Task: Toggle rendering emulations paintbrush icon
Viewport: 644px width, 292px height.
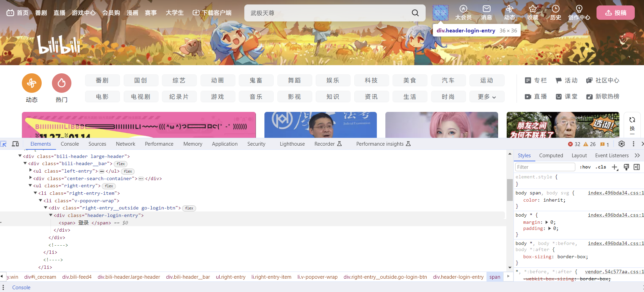Action: [626, 167]
